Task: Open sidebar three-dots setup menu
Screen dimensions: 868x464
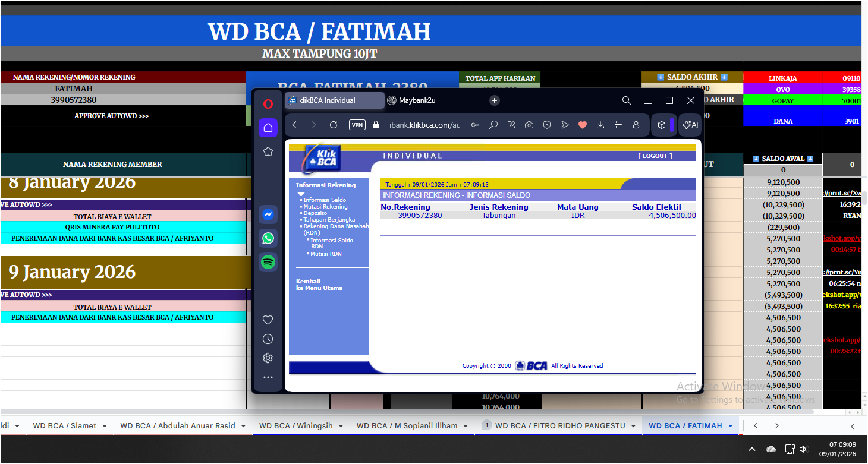Action: coord(268,377)
